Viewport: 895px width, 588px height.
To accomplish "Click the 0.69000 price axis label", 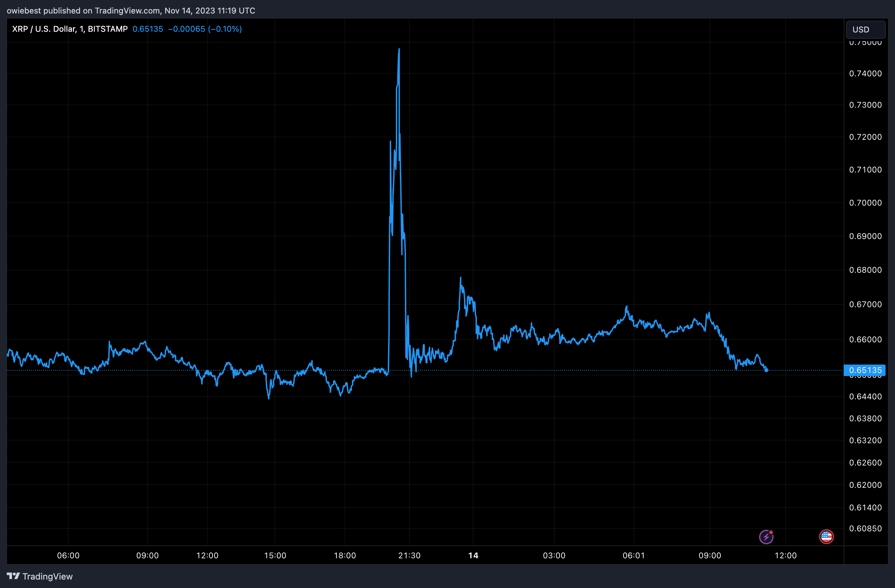I will pos(865,236).
